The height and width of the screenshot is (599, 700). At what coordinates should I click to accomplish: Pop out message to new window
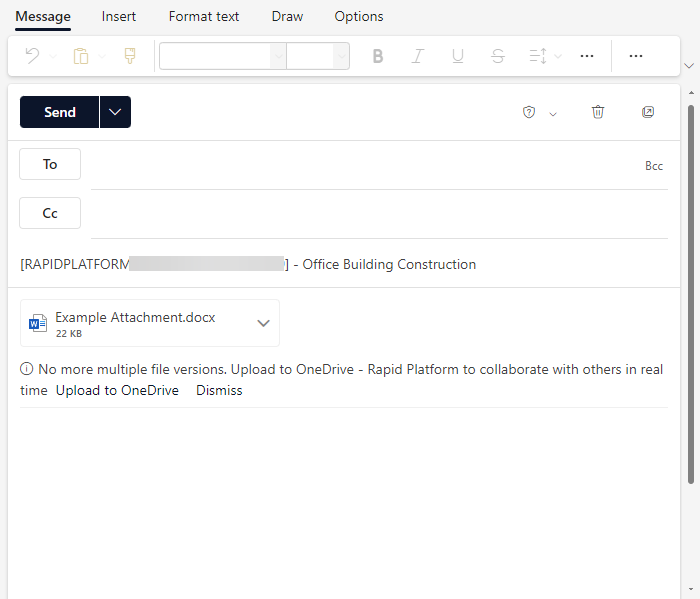648,112
